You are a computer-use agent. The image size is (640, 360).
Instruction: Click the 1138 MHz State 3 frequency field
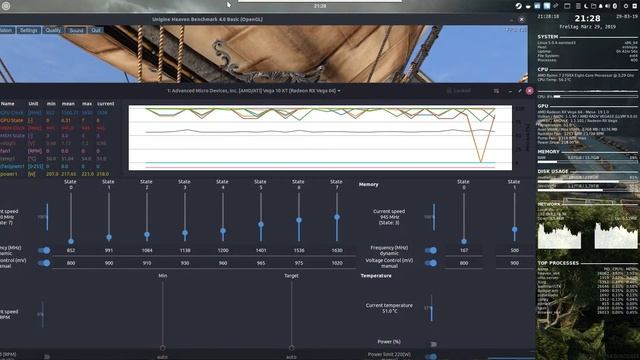tap(185, 251)
